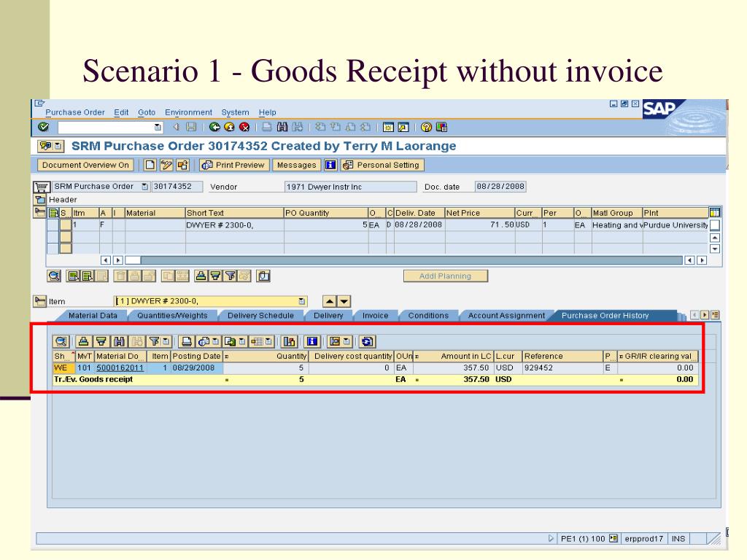This screenshot has height=560, width=747.
Task: Click the Create new document icon
Action: click(x=150, y=165)
